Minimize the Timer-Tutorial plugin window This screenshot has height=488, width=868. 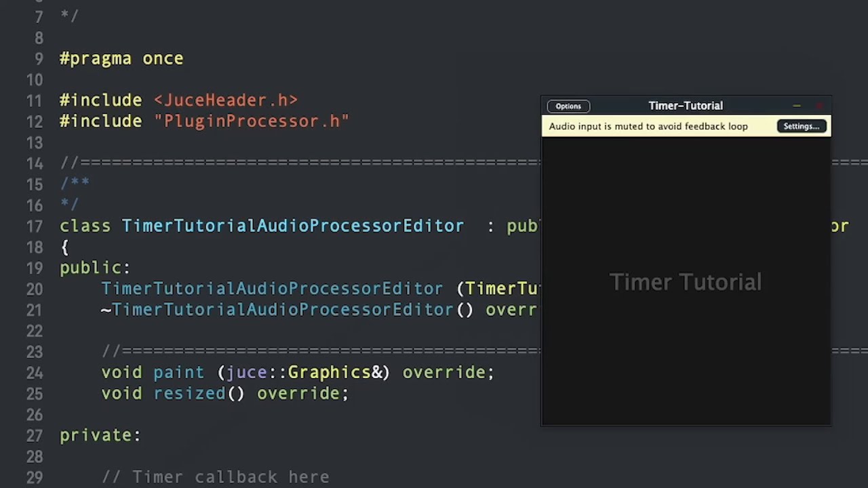[797, 106]
